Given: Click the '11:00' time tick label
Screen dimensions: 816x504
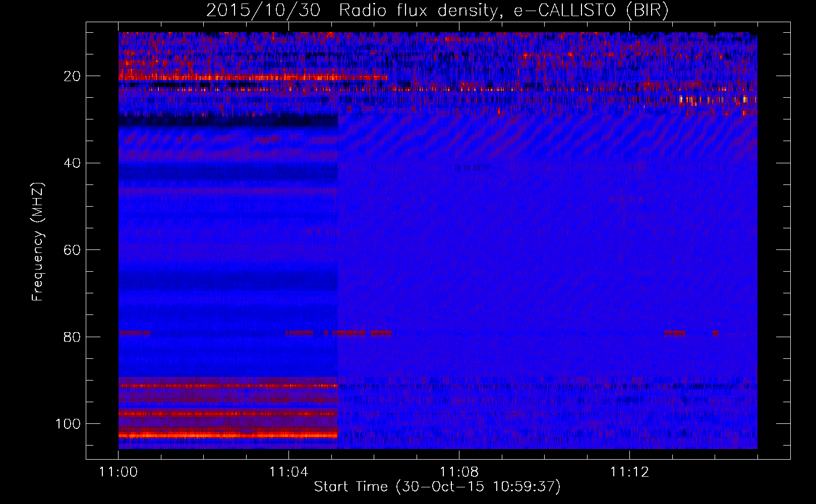Looking at the screenshot, I should click(119, 472).
